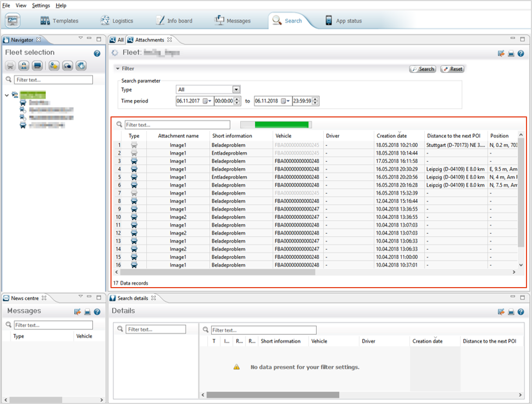Open help in News centre Messages
Screen dimensions: 532x404
click(97, 312)
